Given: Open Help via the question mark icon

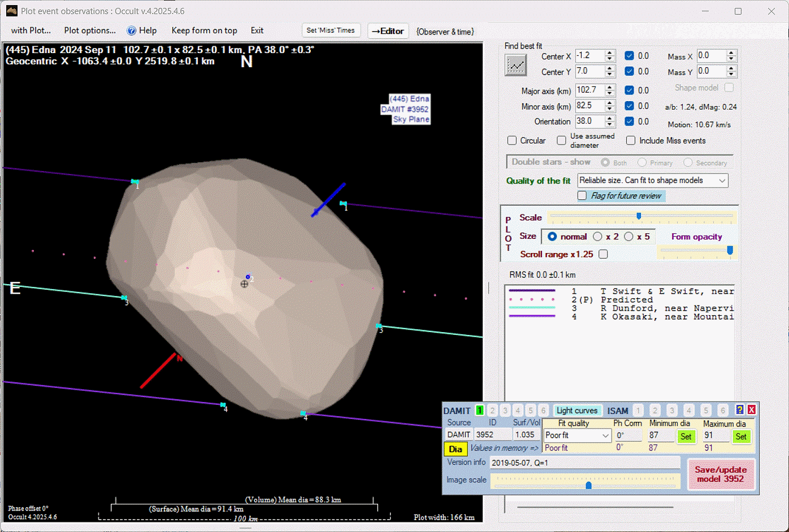Looking at the screenshot, I should click(x=132, y=30).
